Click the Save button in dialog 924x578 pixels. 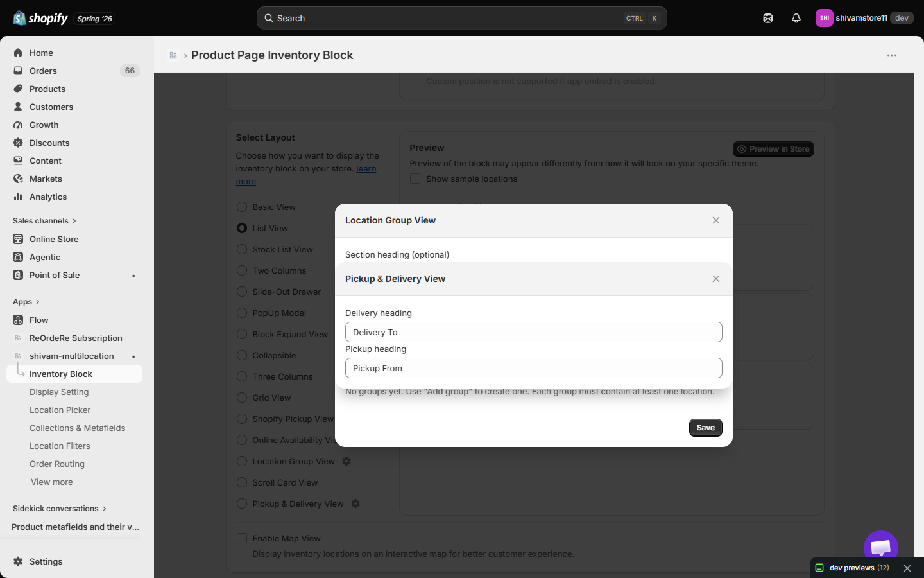click(x=706, y=428)
